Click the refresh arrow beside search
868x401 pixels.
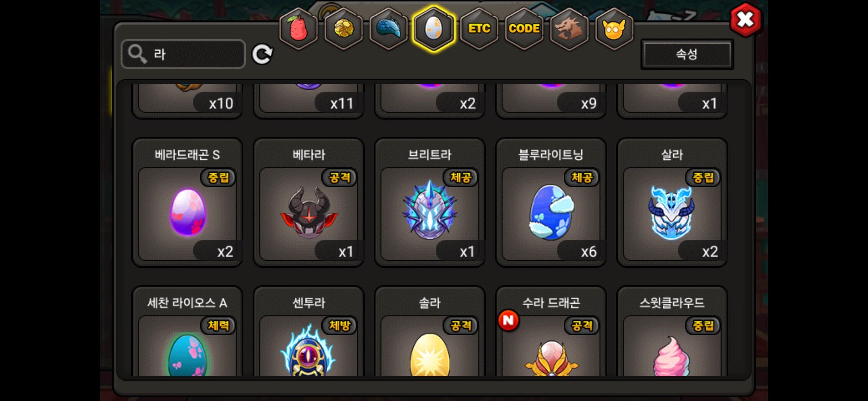click(262, 55)
